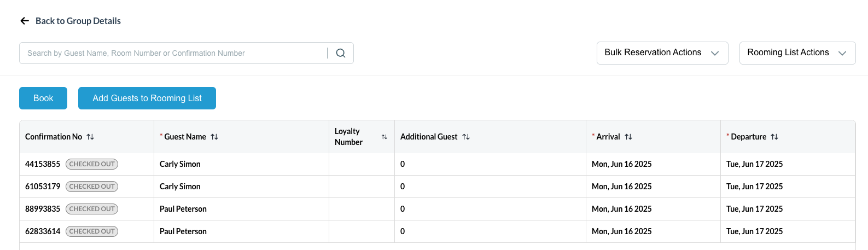Click Paul Peterson in row 62833614
Image resolution: width=868 pixels, height=250 pixels.
coord(183,231)
